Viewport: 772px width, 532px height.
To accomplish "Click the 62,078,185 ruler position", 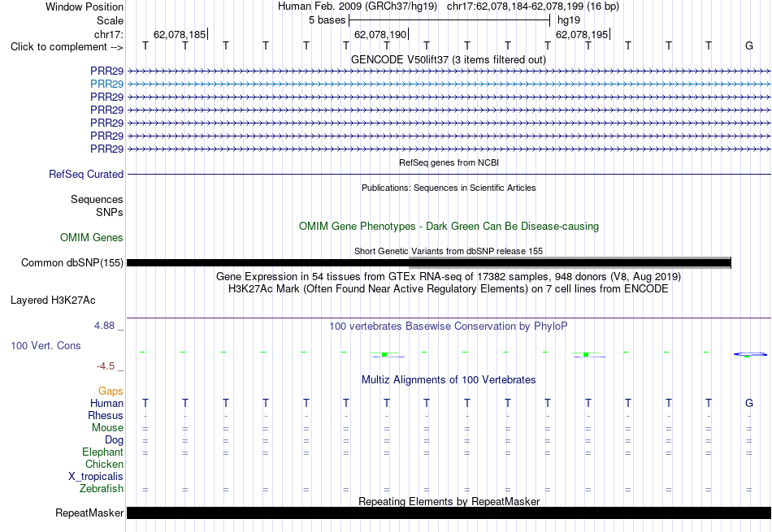I will pyautogui.click(x=180, y=34).
